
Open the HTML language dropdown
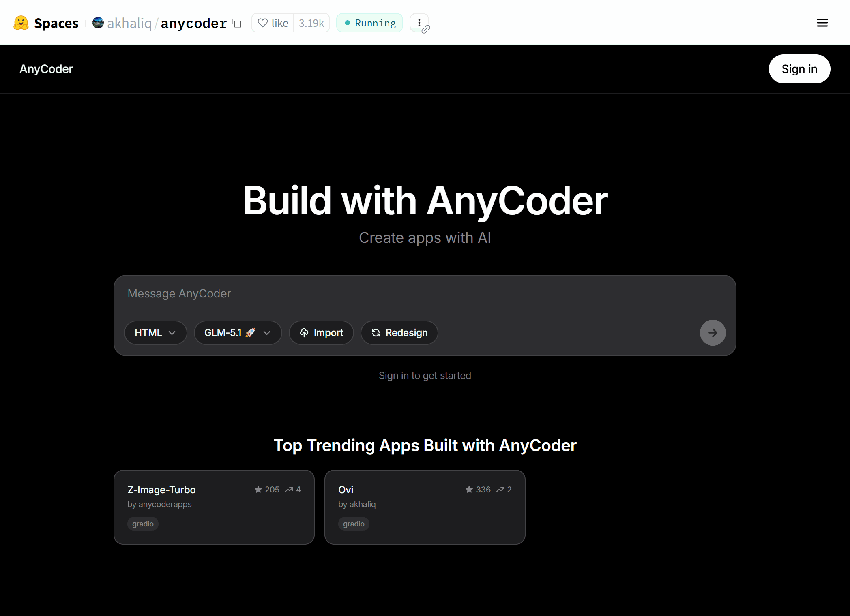pyautogui.click(x=155, y=332)
